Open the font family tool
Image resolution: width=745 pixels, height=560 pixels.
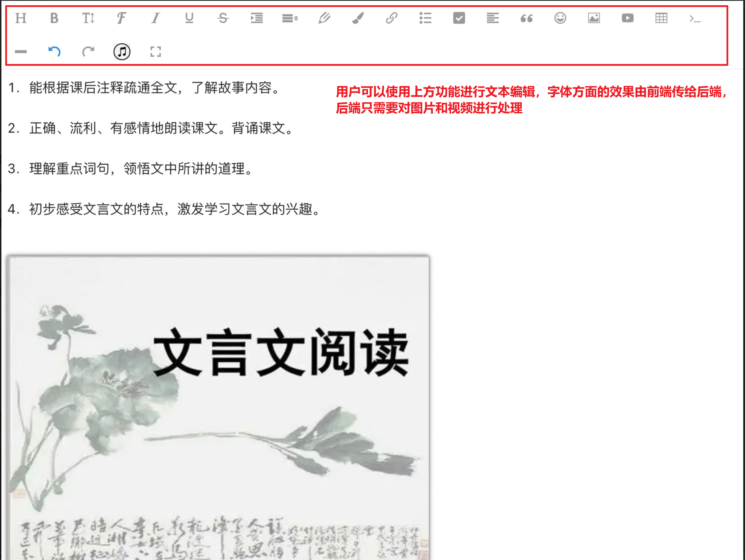click(x=122, y=18)
